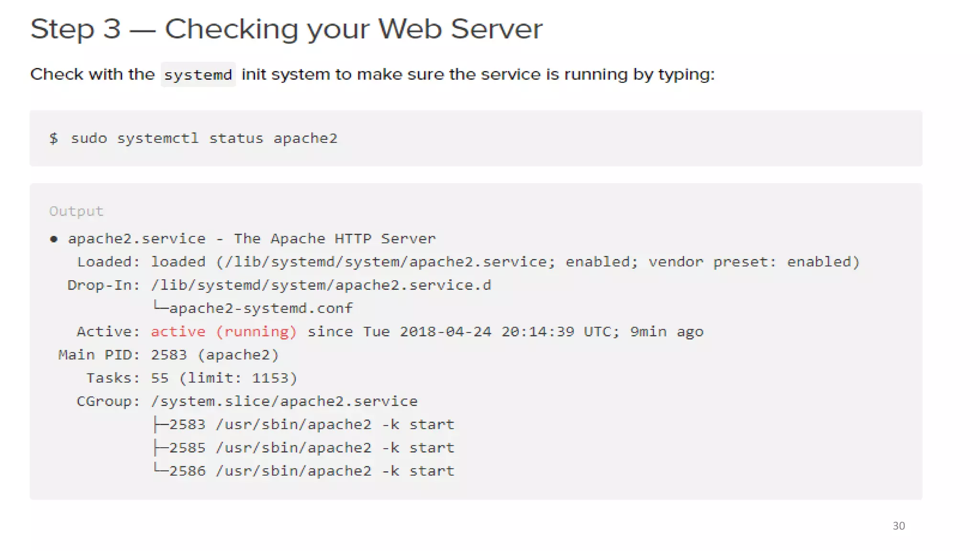Screen dimensions: 980x551
Task: Click the red 'active (running)' status text
Action: 223,331
